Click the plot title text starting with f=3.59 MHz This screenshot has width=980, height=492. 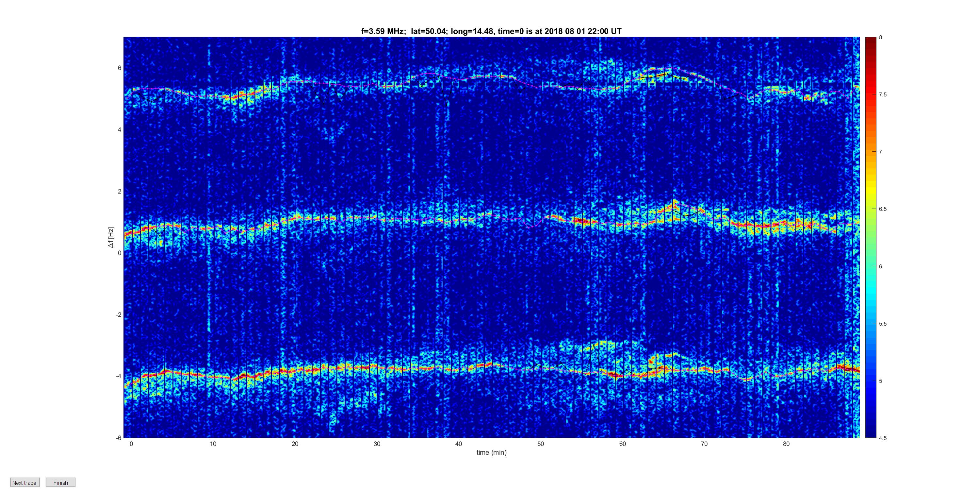point(491,31)
